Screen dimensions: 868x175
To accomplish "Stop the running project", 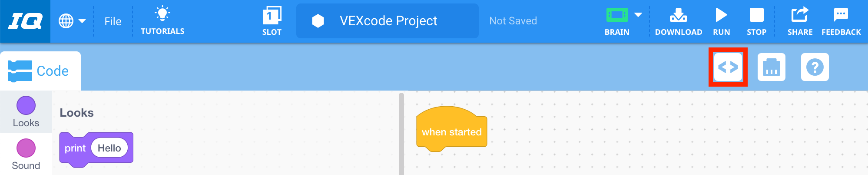I will (756, 20).
